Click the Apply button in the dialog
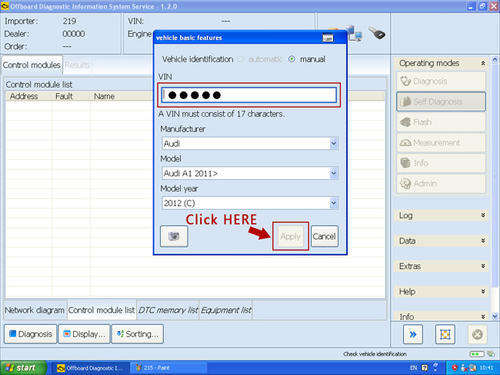This screenshot has height=375, width=500. tap(290, 236)
